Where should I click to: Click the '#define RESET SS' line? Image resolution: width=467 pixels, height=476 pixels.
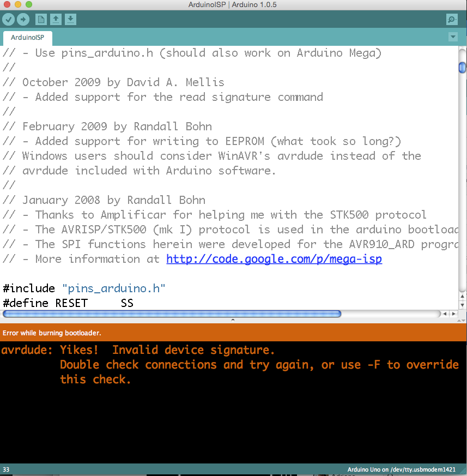click(x=68, y=303)
